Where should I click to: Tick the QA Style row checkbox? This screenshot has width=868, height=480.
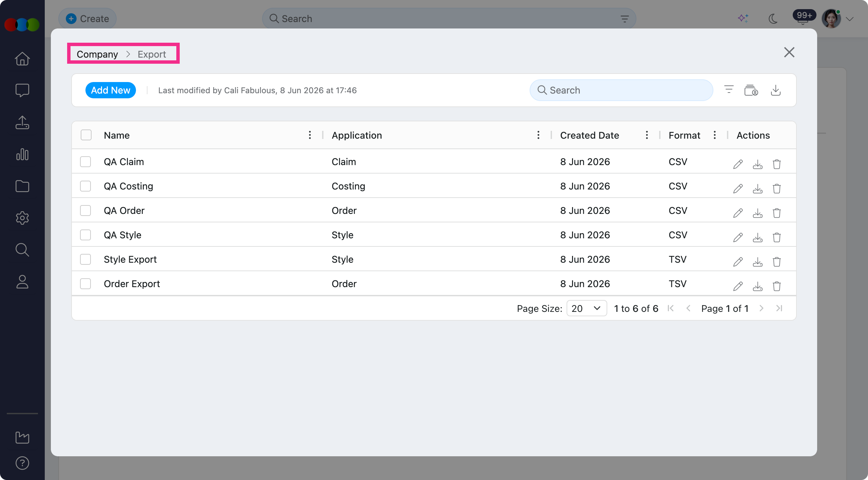coord(85,235)
